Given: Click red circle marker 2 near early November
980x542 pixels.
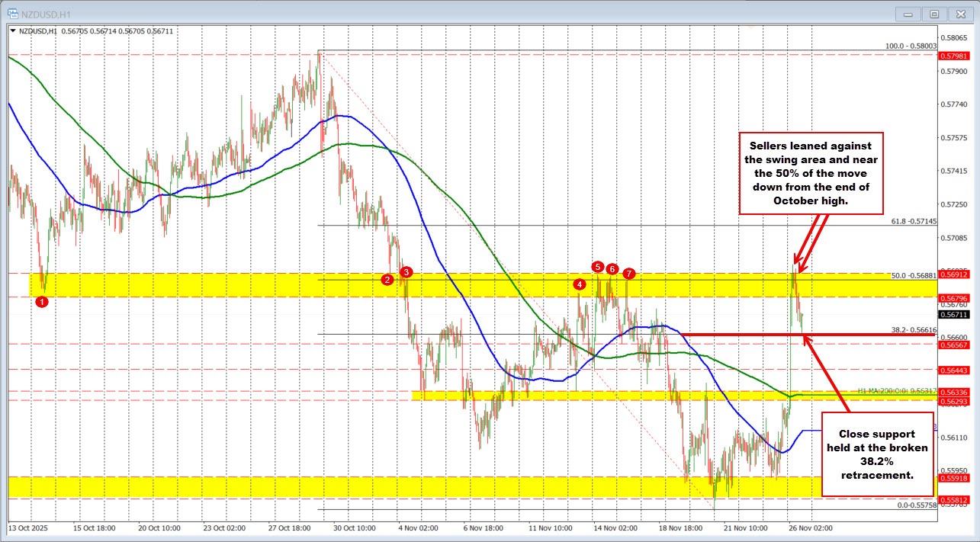Looking at the screenshot, I should click(387, 280).
